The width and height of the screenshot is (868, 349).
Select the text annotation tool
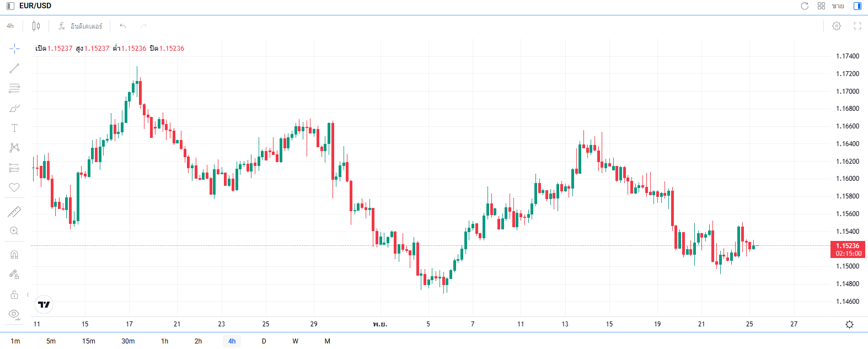tap(14, 128)
